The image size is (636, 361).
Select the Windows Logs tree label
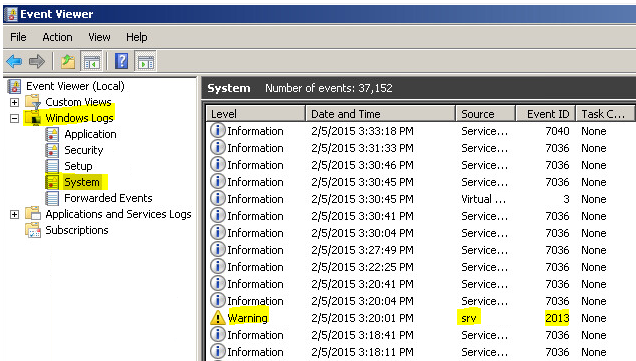coord(80,118)
